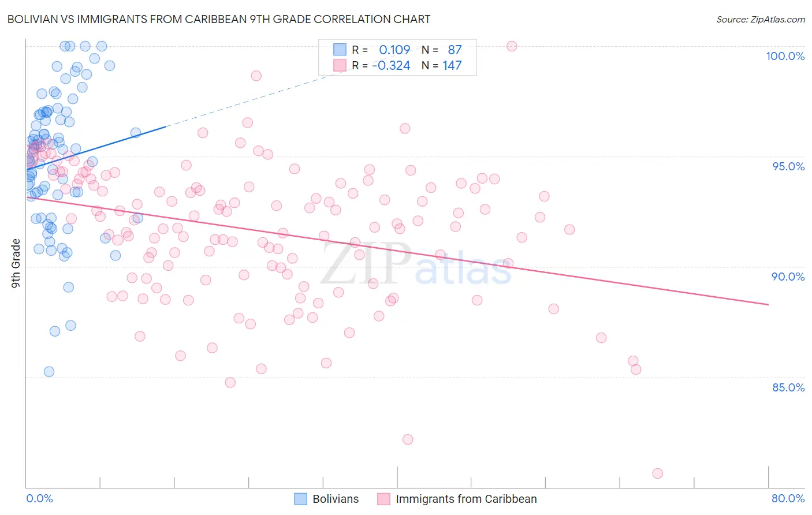Image resolution: width=812 pixels, height=515 pixels.
Task: Click the pink data point at the top near 100%
Action: pos(512,46)
